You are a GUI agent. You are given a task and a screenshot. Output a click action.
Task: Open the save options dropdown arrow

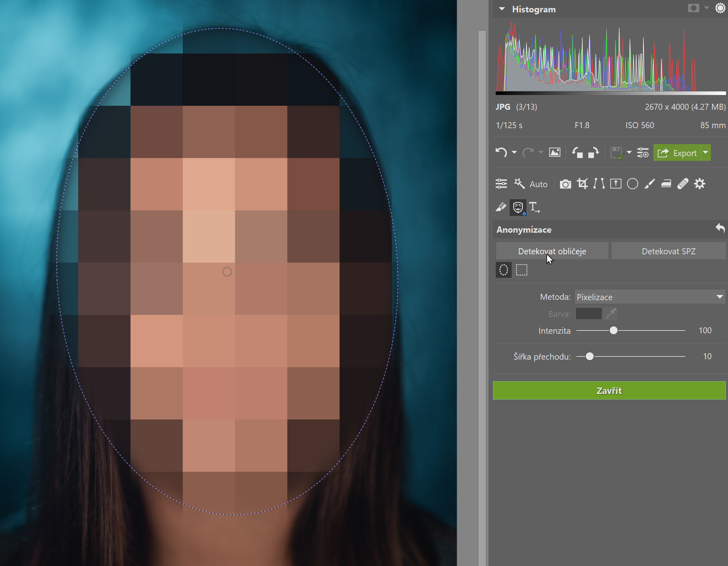(629, 152)
